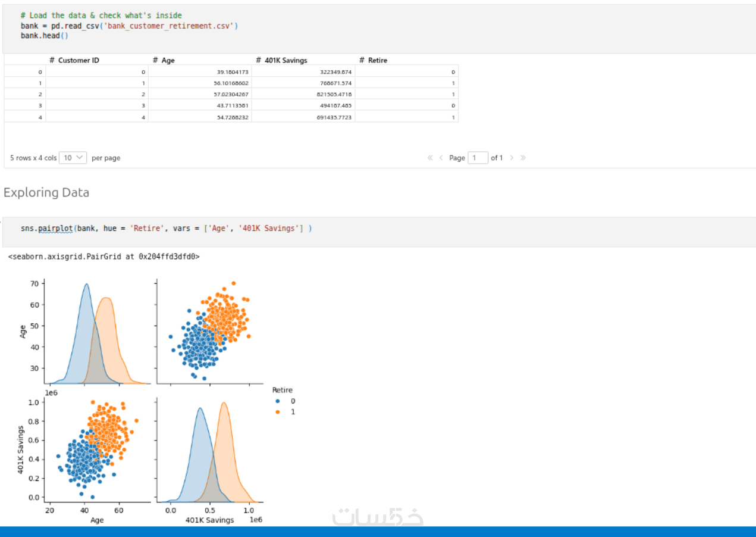Select the Exploring Data heading
Viewport: 756px width, 537px height.
click(x=46, y=192)
